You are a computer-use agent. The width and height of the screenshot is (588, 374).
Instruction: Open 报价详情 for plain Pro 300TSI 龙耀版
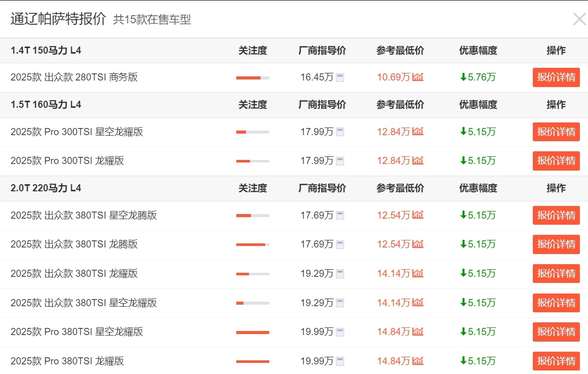tap(556, 160)
